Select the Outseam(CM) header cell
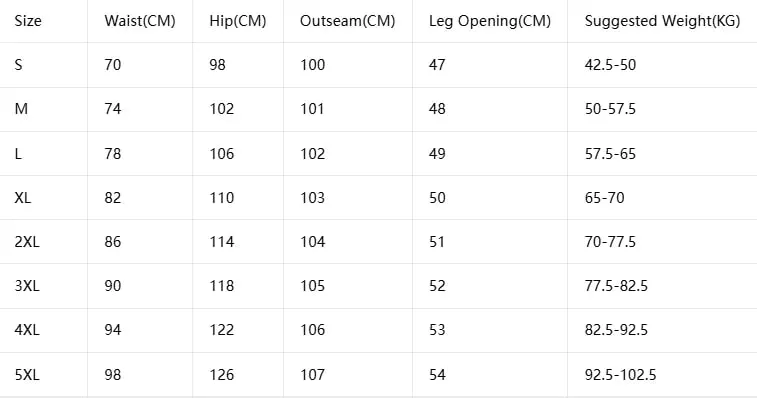This screenshot has height=398, width=757. click(x=348, y=21)
